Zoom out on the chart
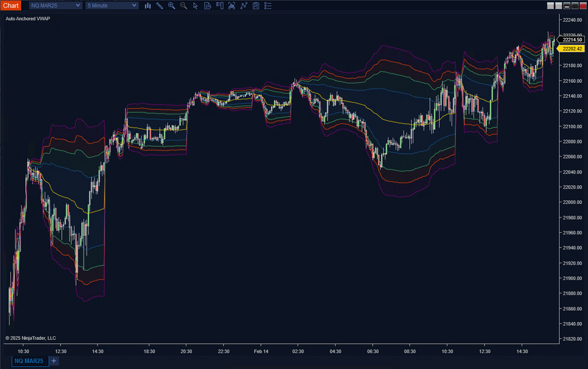Viewport: 588px width, 369px height. click(183, 5)
